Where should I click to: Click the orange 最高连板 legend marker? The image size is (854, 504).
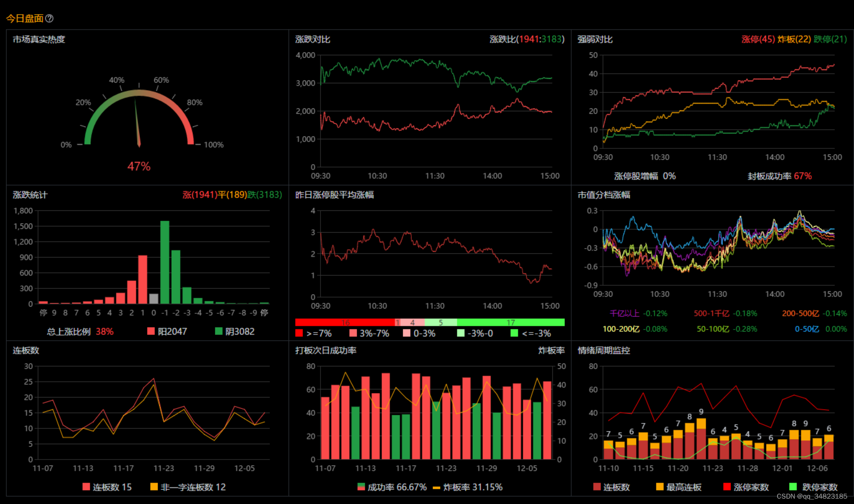659,487
